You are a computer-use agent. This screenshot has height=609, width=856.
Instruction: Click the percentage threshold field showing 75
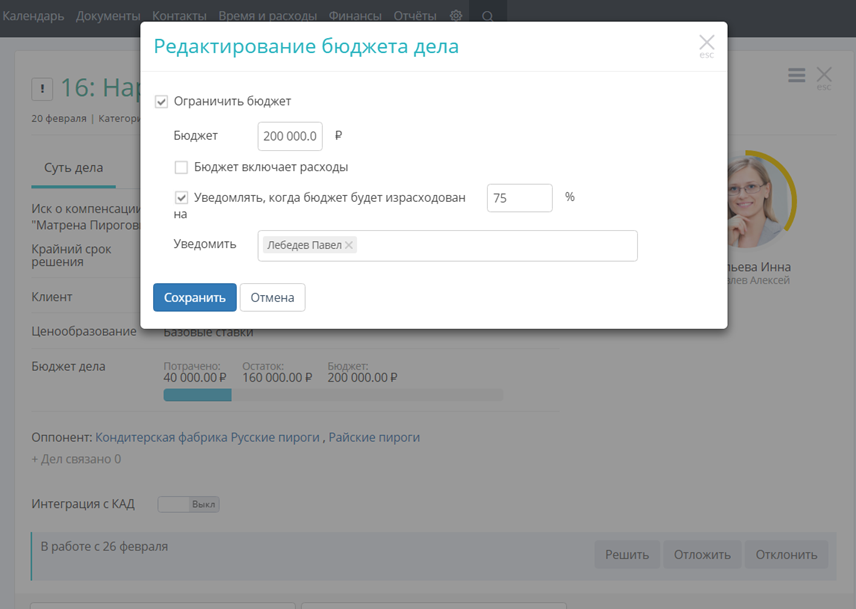click(x=519, y=198)
